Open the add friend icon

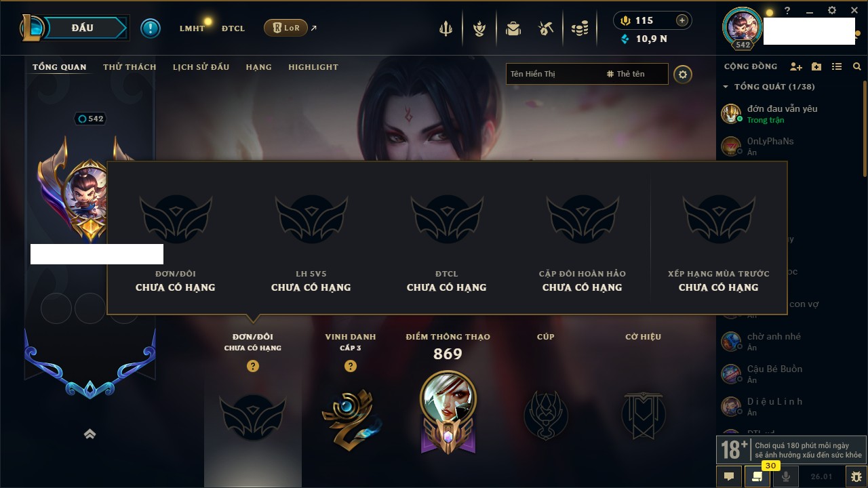point(796,66)
